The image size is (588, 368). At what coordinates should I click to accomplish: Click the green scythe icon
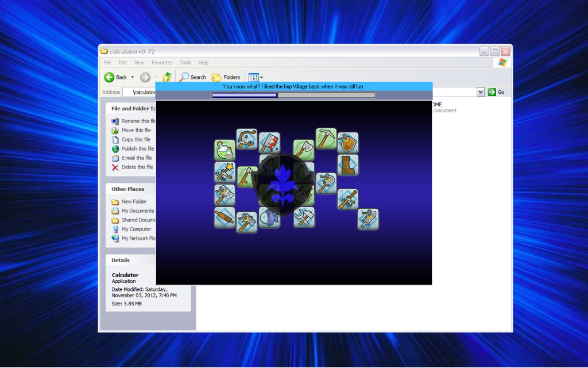(246, 177)
